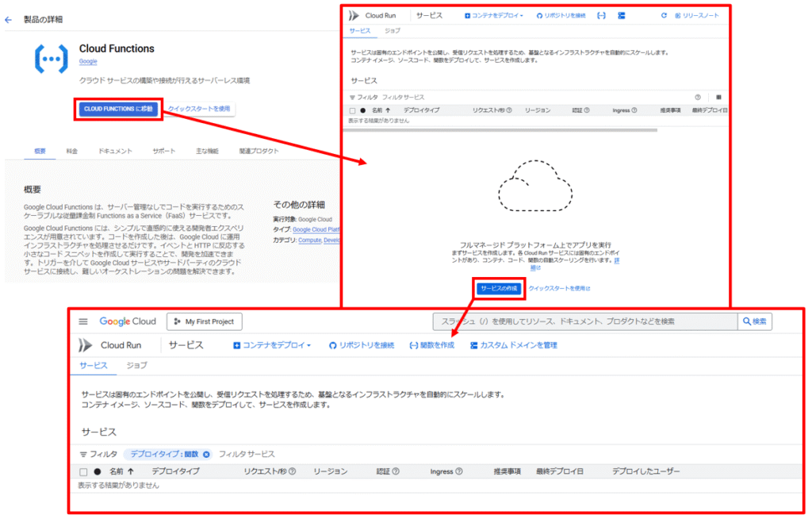
Task: Click リポジトリを接続 in the lower console toolbar
Action: [x=362, y=345]
